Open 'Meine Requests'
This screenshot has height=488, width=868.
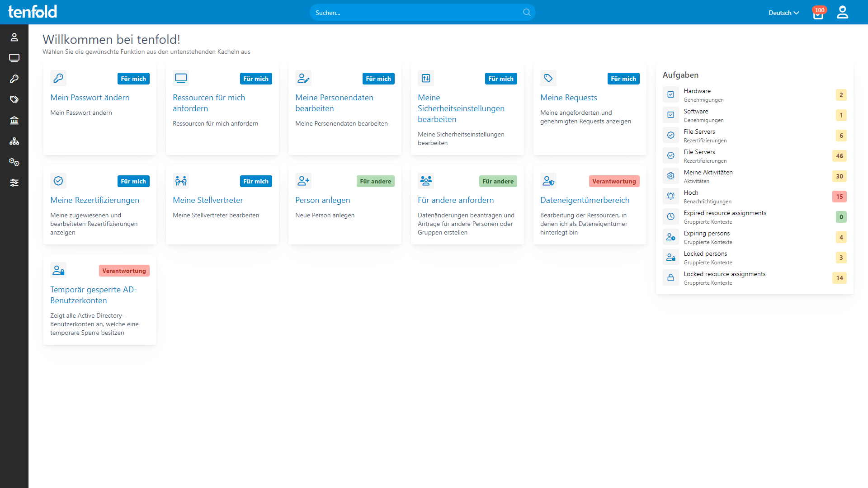tap(568, 97)
